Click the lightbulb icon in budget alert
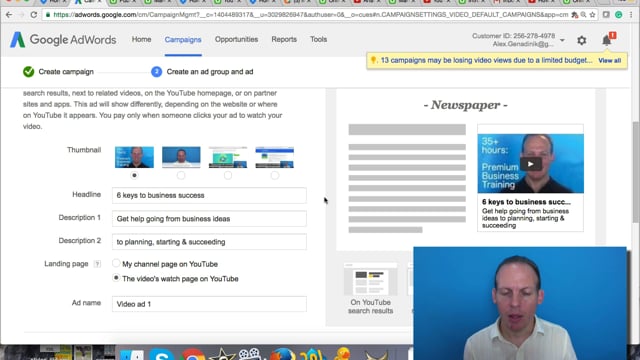 click(x=373, y=60)
